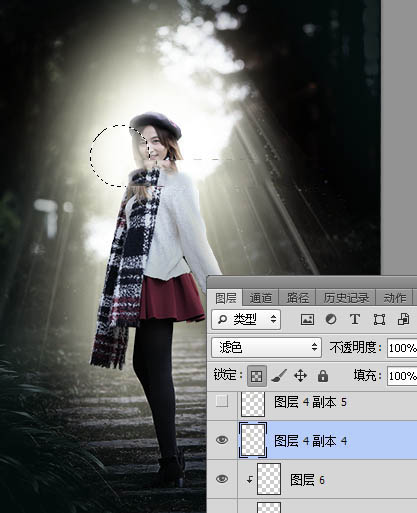The width and height of the screenshot is (417, 513).
Task: Open the 动作 tab
Action: pyautogui.click(x=394, y=298)
